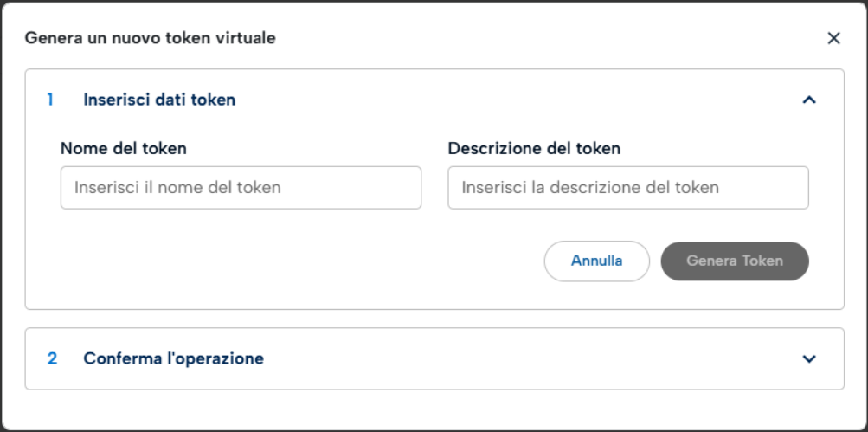The image size is (868, 432).
Task: Dismiss the dialog with the X icon
Action: pos(833,38)
